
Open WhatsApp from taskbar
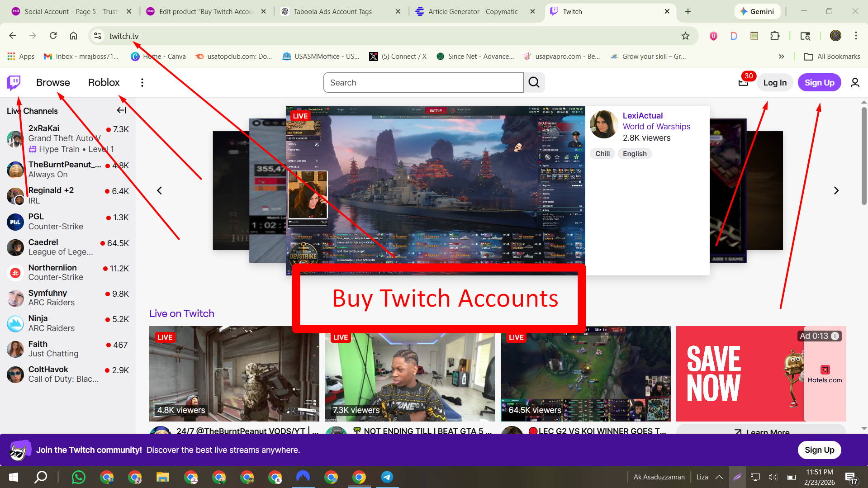coord(78,477)
